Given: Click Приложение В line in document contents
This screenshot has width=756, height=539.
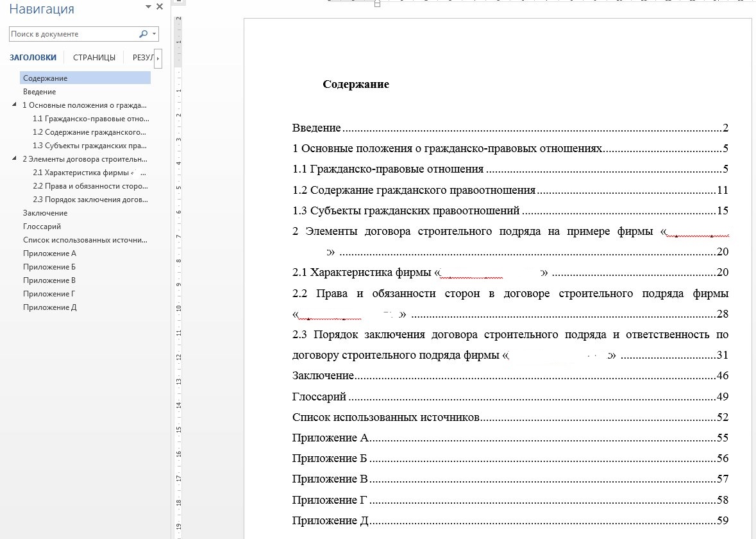Looking at the screenshot, I should [x=510, y=479].
